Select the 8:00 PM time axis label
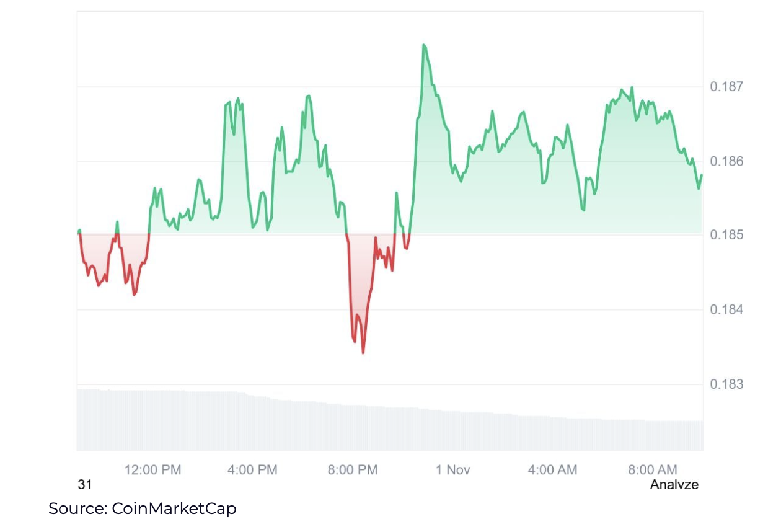This screenshot has width=781, height=532. tap(352, 470)
